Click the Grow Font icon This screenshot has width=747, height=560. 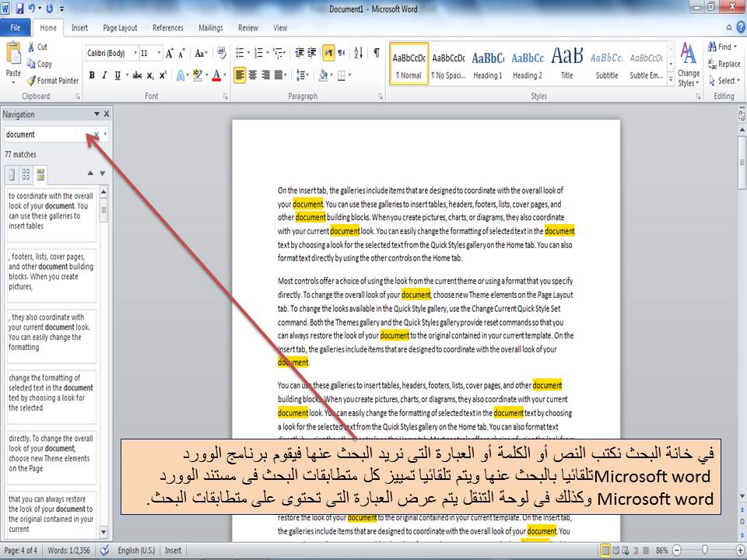click(x=170, y=54)
